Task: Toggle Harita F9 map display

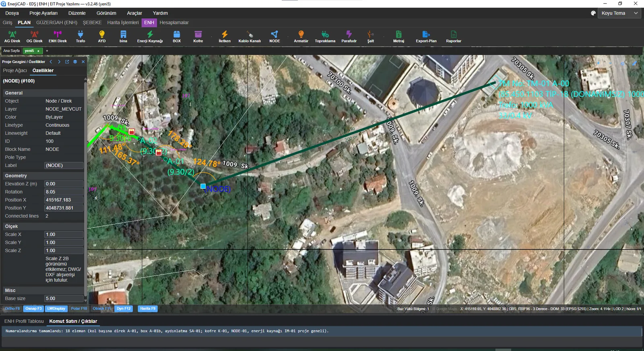Action: [x=148, y=309]
